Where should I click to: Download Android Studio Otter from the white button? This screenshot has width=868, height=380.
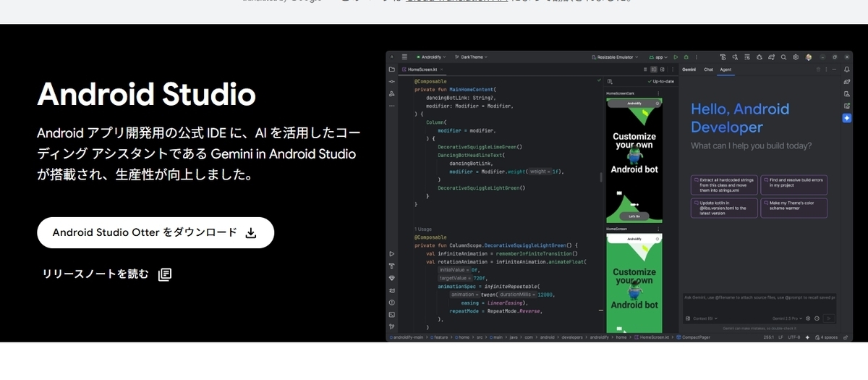coord(156,232)
